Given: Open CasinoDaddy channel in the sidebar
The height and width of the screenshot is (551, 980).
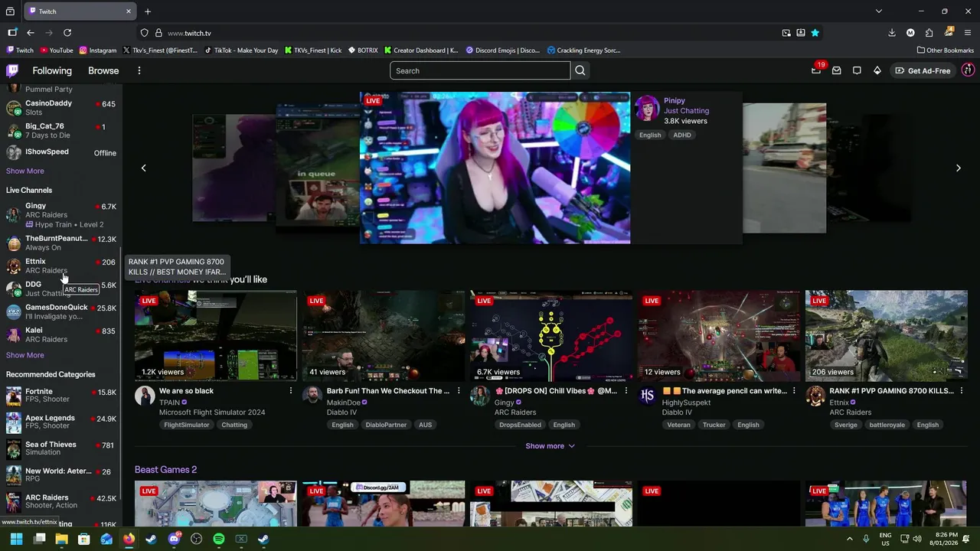Looking at the screenshot, I should point(61,107).
